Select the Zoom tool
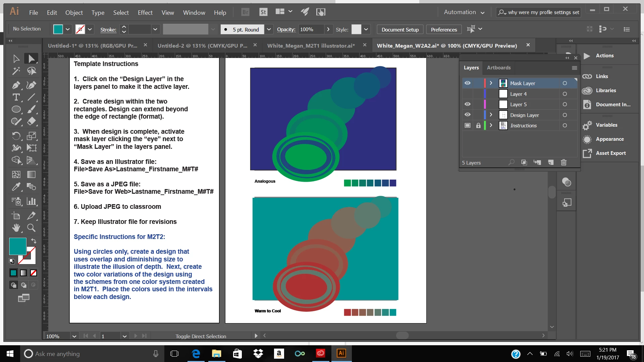 (31, 228)
